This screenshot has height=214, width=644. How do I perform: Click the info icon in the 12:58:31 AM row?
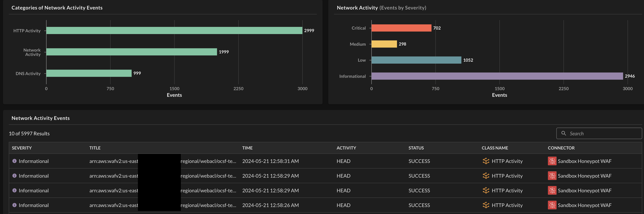click(x=14, y=161)
